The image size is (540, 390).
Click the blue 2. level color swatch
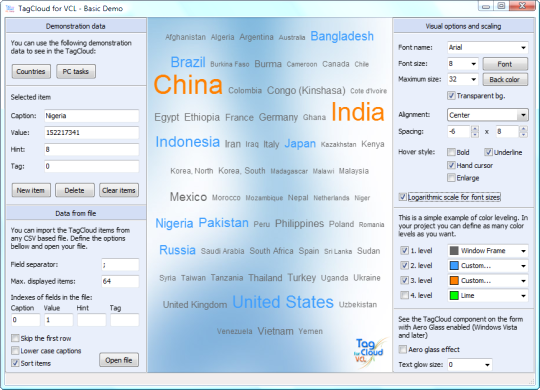(454, 266)
